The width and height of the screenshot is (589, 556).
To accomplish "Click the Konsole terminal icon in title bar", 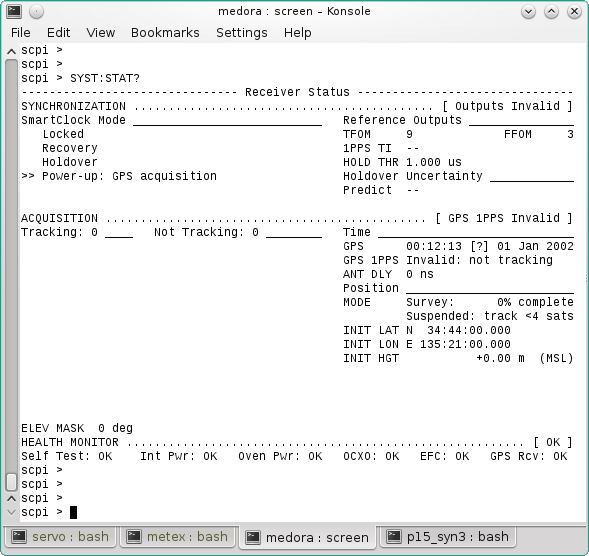I will [14, 12].
